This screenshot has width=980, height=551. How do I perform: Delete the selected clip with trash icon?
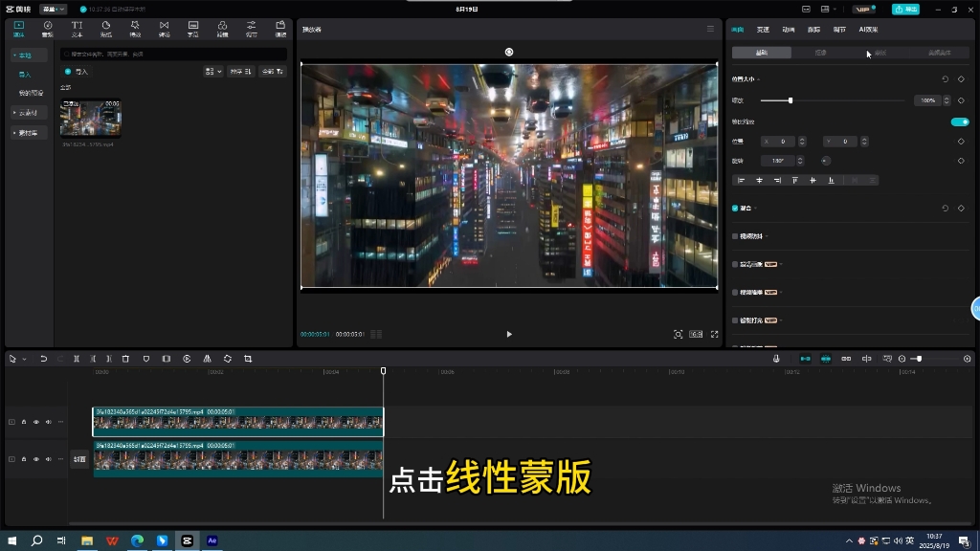[x=125, y=359]
